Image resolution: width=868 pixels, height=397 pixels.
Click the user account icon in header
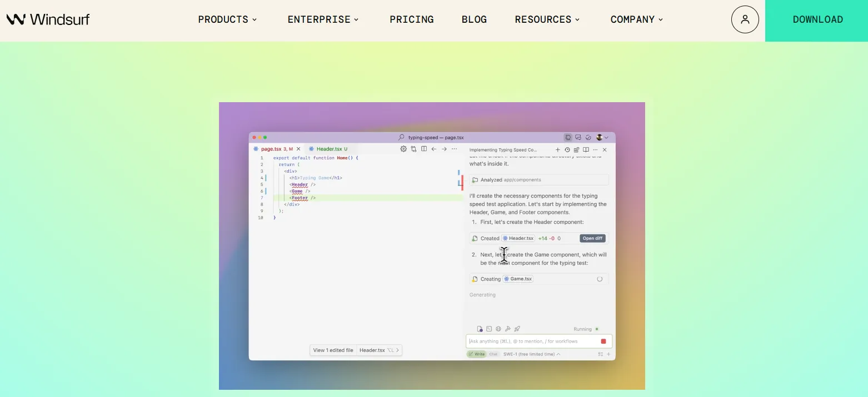(x=745, y=19)
